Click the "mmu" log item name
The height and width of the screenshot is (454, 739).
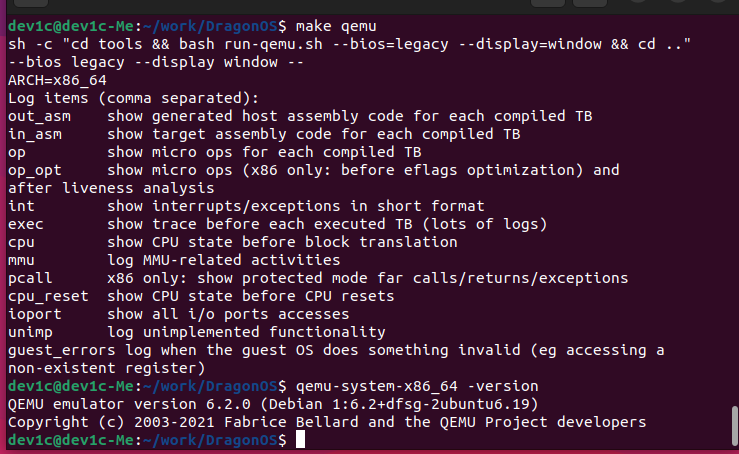[20, 260]
